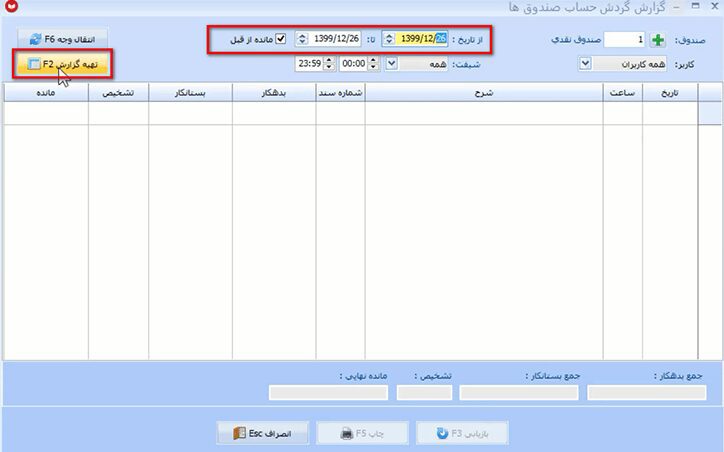724x452 pixels.
Task: Click the چاپ F5 print button
Action: [x=362, y=434]
